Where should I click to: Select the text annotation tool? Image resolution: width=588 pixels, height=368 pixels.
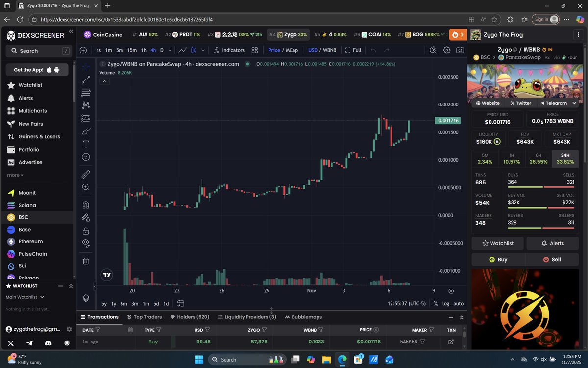pyautogui.click(x=86, y=144)
